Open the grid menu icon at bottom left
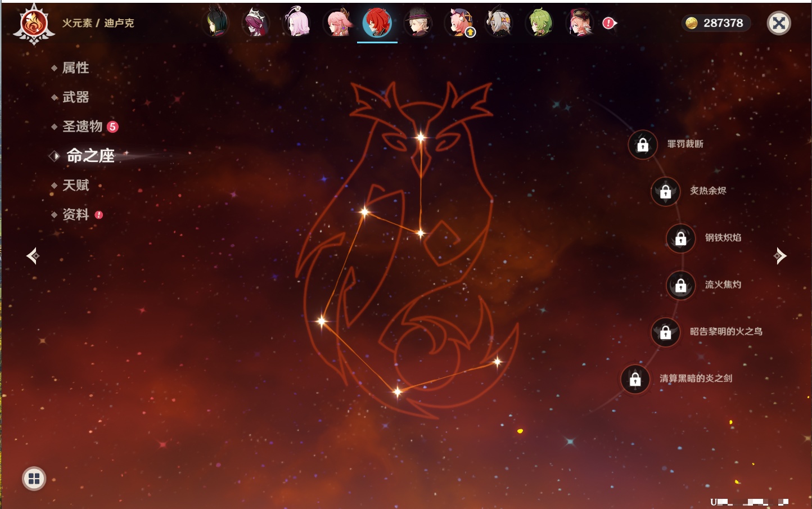The image size is (812, 509). [x=34, y=479]
